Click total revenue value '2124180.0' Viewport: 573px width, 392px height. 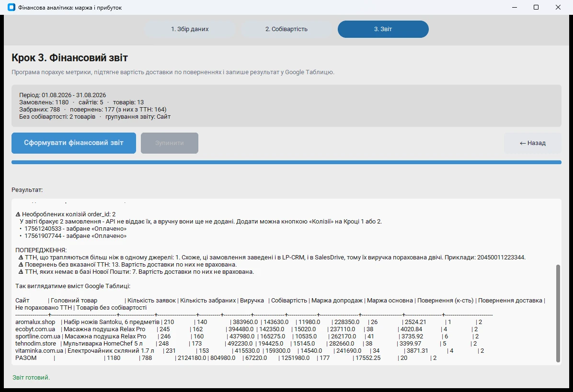(192, 358)
